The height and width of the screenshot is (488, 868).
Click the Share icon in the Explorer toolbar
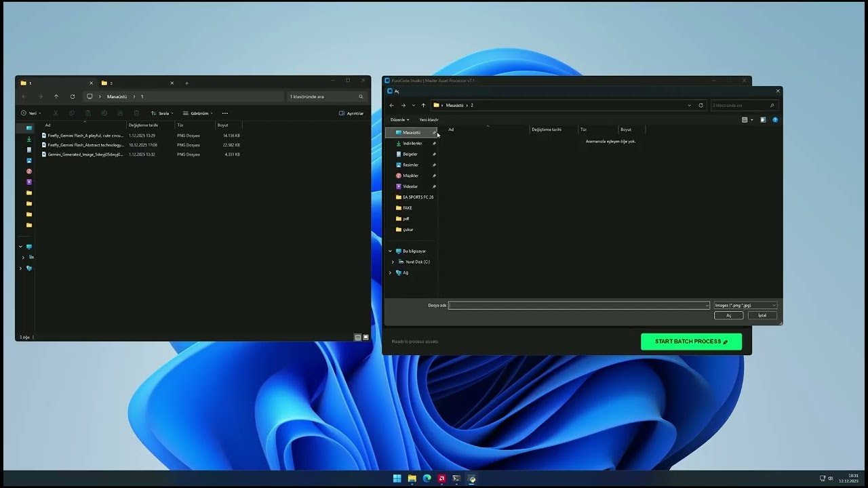click(x=120, y=113)
